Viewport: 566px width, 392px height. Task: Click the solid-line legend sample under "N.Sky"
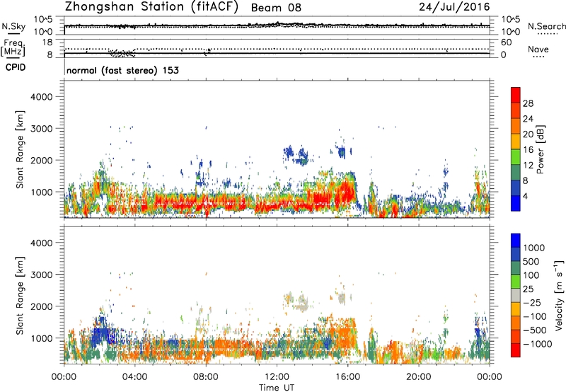pos(13,33)
